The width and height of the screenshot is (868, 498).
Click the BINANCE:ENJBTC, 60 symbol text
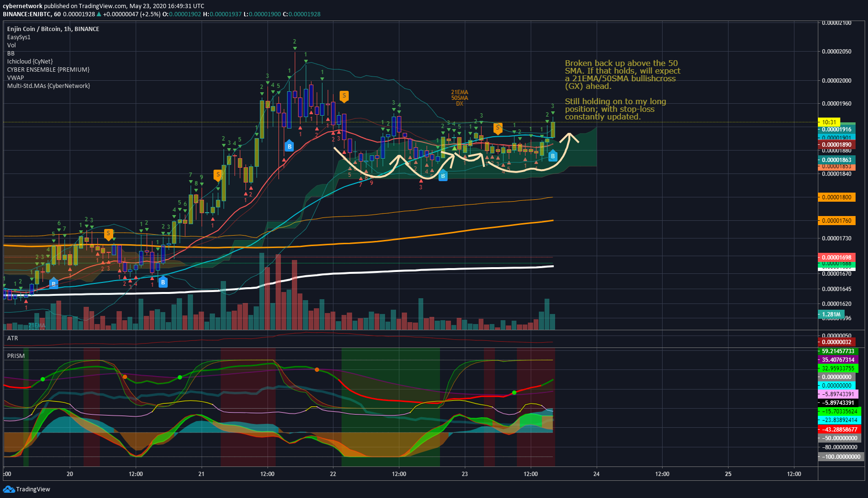click(x=32, y=14)
